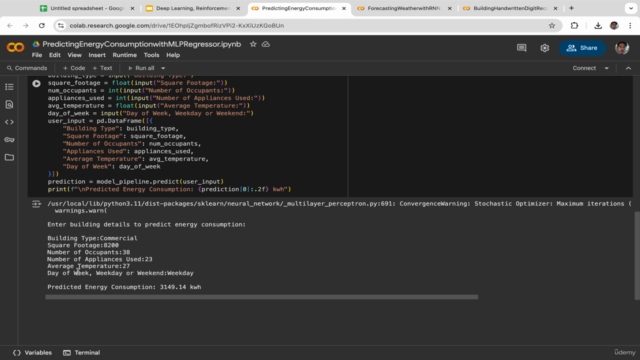Viewport: 640px width, 360px height.
Task: Switch to Deep Learning, Reinforcement tab
Action: (193, 8)
